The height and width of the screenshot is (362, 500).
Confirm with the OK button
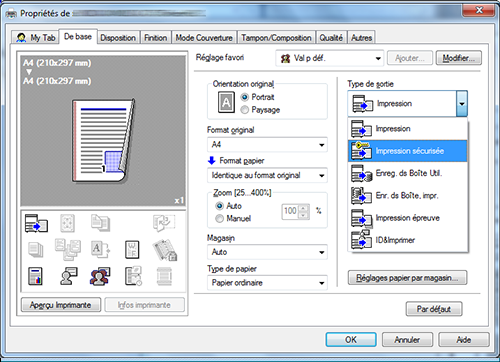351,340
